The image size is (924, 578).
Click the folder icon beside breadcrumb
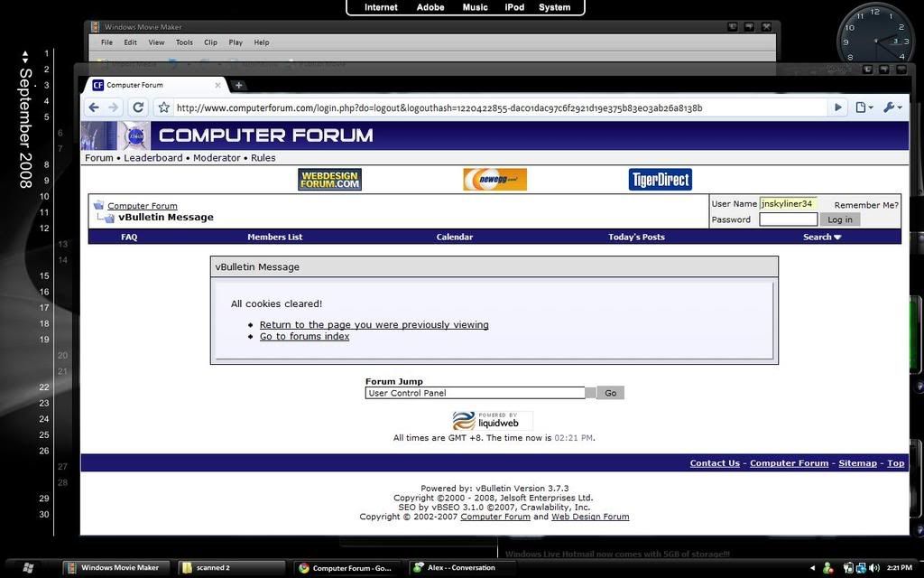click(98, 205)
